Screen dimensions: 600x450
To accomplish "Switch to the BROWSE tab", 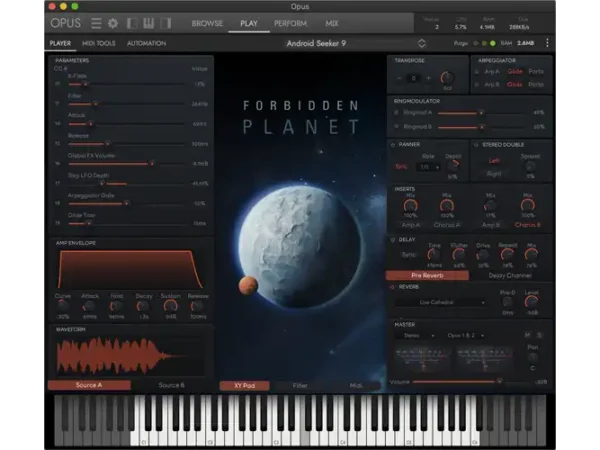I will [207, 23].
